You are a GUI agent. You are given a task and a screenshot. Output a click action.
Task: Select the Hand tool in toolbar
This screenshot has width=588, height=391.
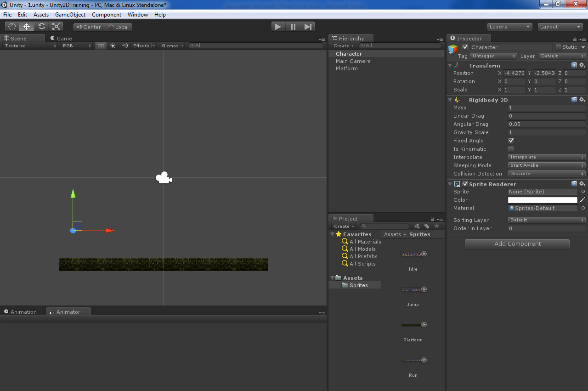[12, 27]
